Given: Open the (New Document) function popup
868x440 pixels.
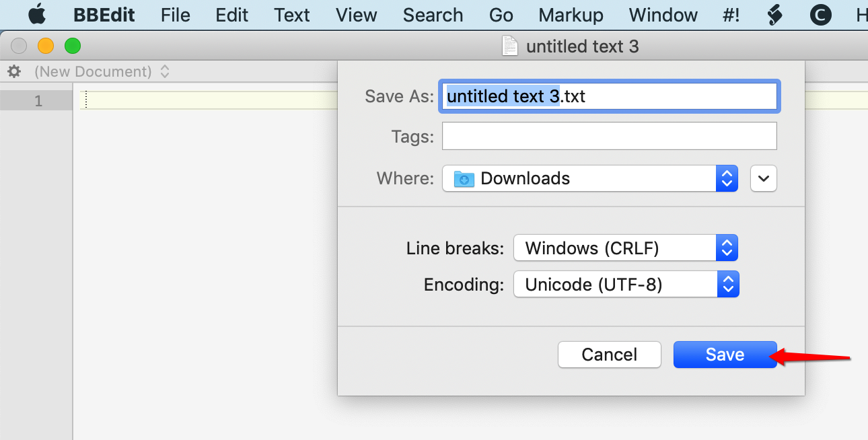Looking at the screenshot, I should (x=102, y=71).
